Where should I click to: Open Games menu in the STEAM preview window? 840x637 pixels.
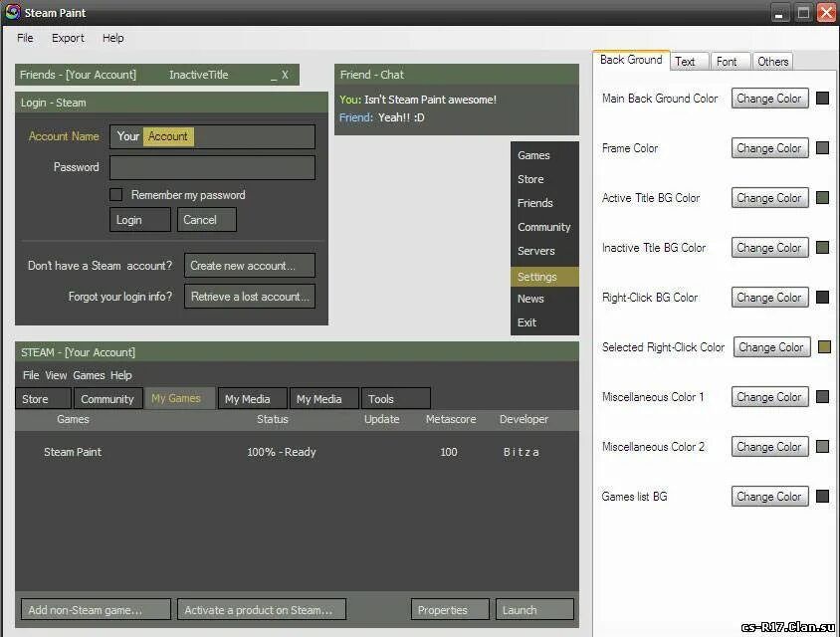[89, 375]
